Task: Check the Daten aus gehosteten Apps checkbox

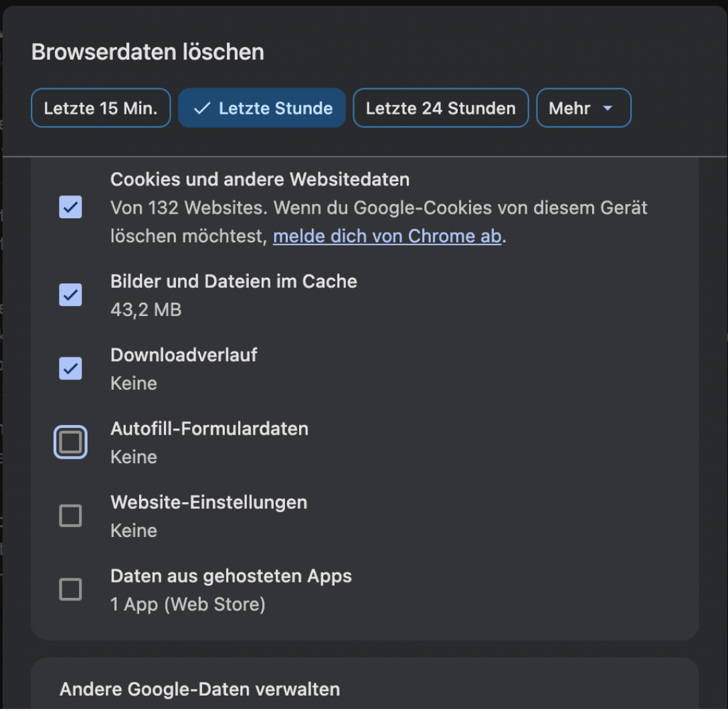Action: point(70,590)
